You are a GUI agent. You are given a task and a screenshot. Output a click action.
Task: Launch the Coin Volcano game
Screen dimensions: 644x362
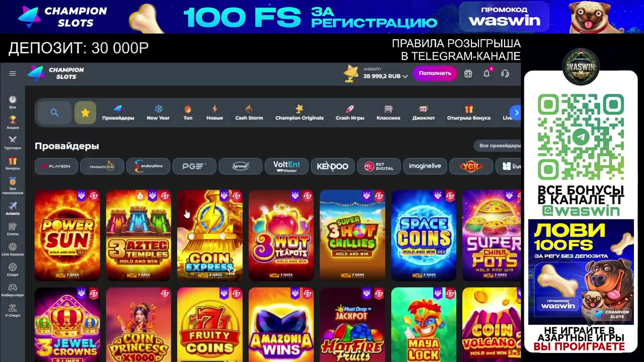(492, 325)
